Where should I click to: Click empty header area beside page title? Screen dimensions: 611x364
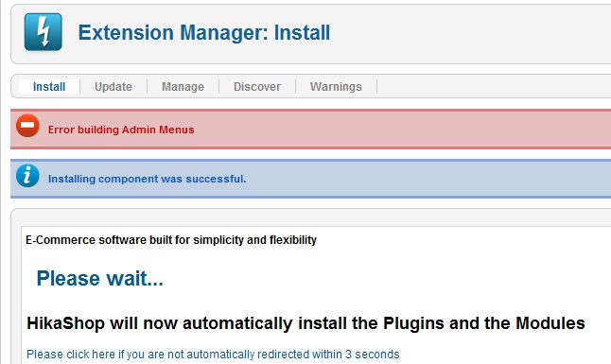(467, 32)
